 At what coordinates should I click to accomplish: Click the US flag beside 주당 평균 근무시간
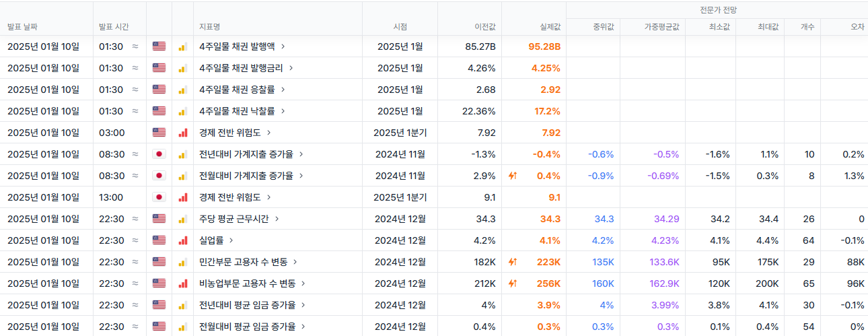(159, 219)
